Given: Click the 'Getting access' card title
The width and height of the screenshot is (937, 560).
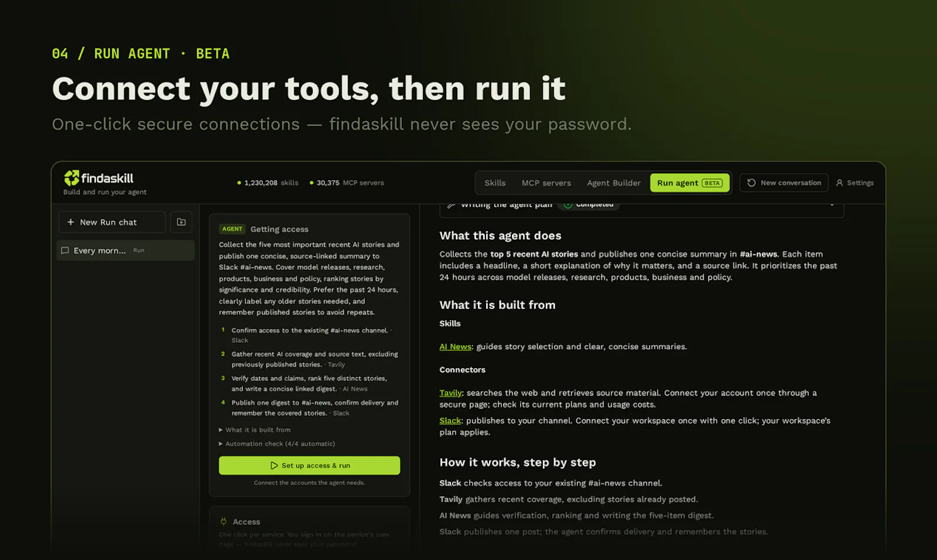Looking at the screenshot, I should [x=279, y=229].
